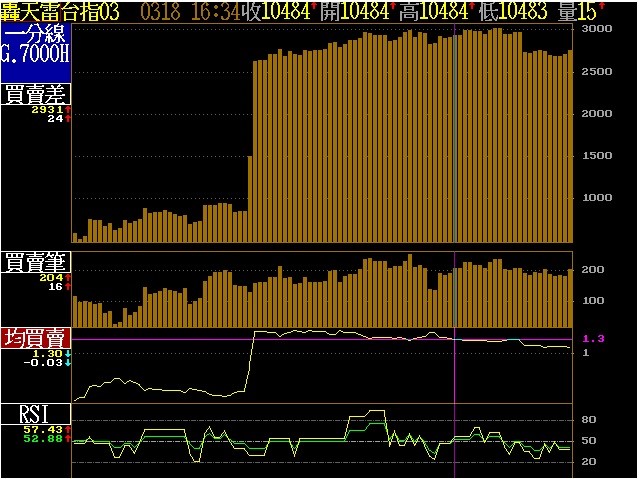Screen dimensions: 639x479
Task: Click the RSI value 57.43
Action: [x=47, y=428]
